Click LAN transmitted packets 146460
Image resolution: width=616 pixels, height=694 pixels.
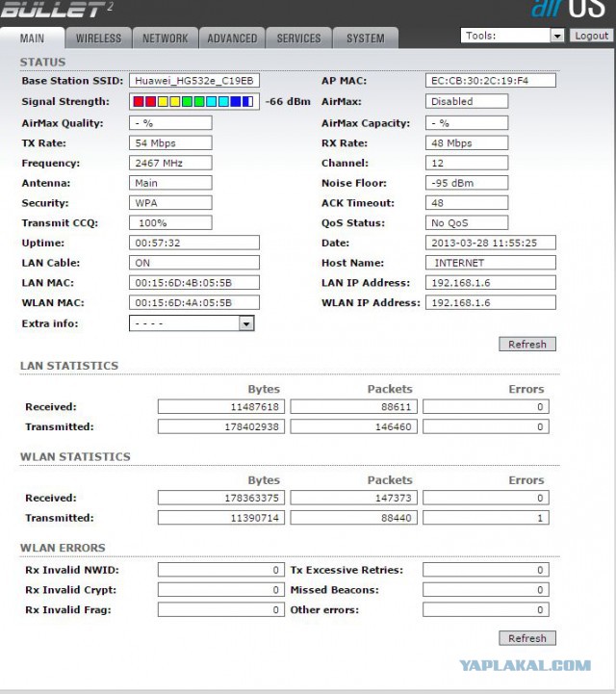click(x=353, y=426)
